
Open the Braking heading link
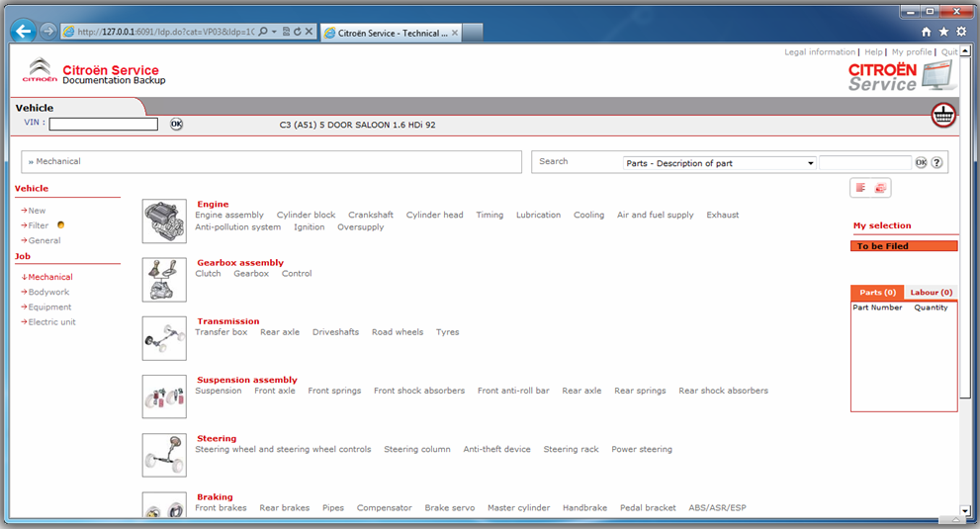click(x=215, y=497)
